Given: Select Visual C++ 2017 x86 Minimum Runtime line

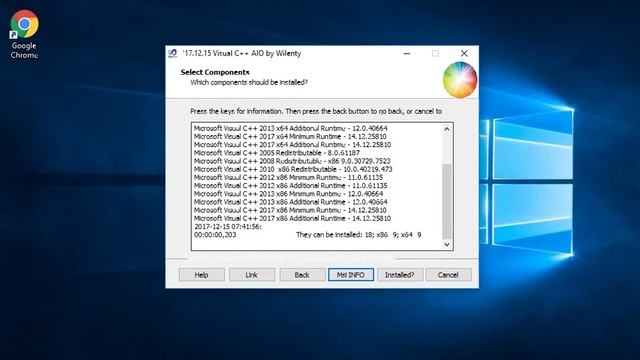Looking at the screenshot, I should pyautogui.click(x=290, y=210).
